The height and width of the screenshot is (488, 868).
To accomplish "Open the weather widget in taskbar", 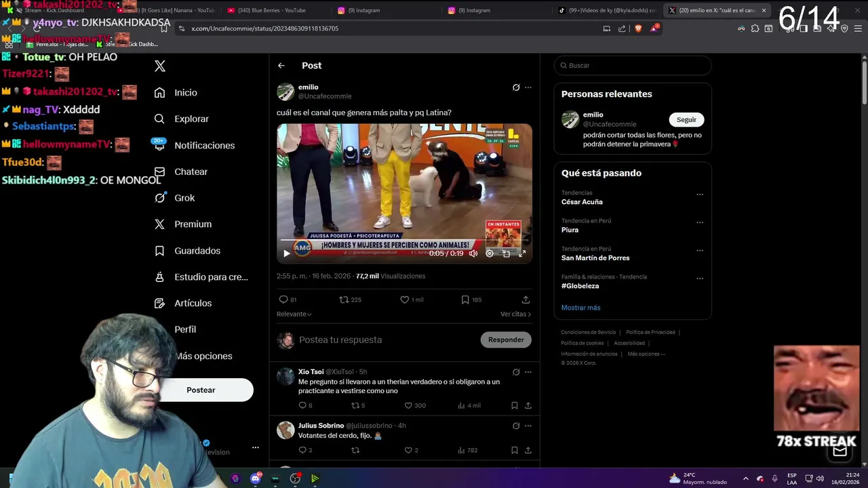I will click(x=698, y=479).
